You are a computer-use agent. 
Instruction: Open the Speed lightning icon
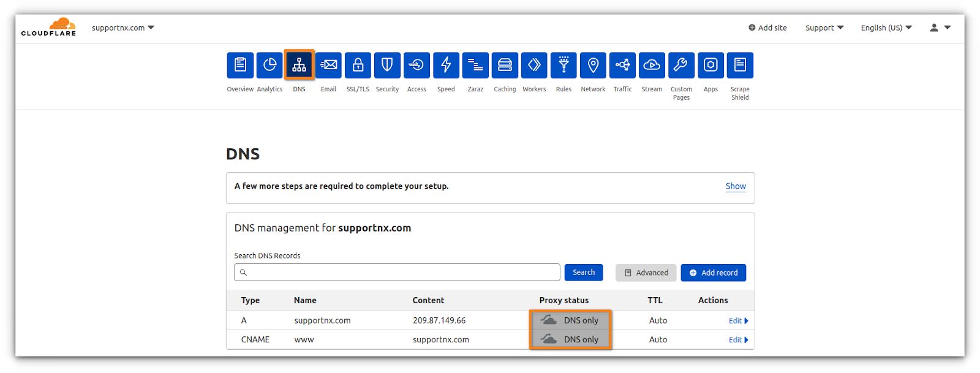(446, 65)
